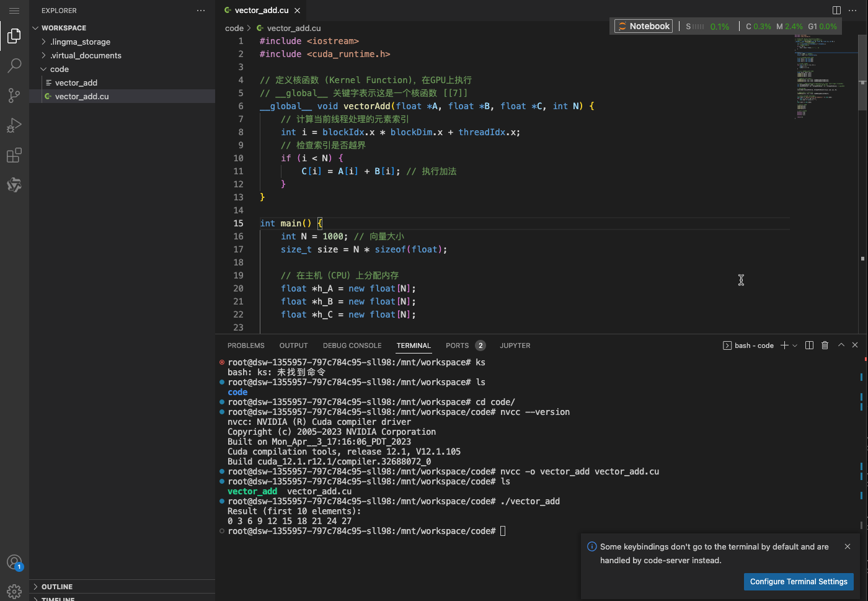This screenshot has height=601, width=868.
Task: Switch to the JUPYTER tab
Action: [515, 345]
